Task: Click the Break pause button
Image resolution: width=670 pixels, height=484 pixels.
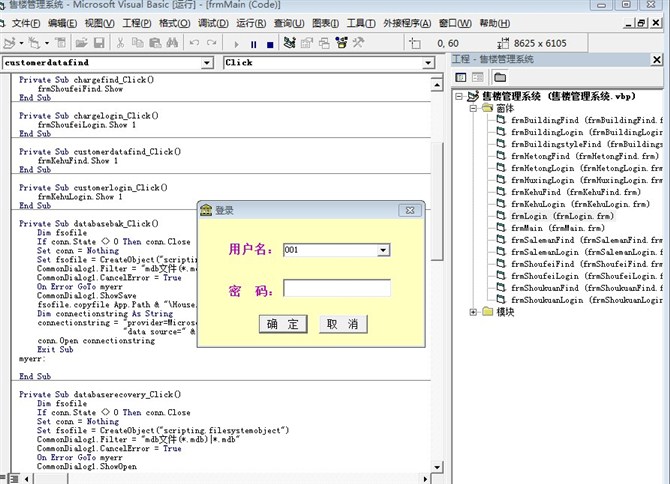Action: point(253,44)
